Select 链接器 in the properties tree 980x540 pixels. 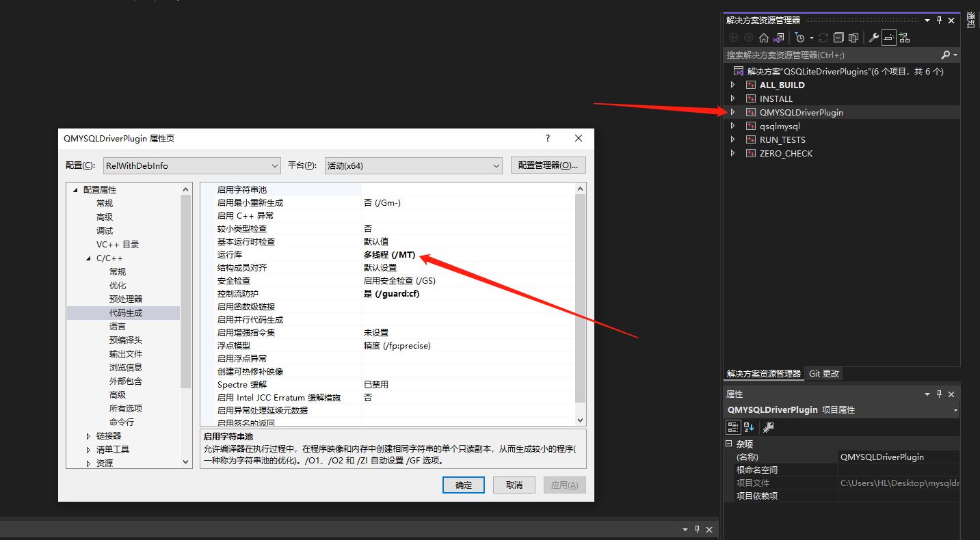click(107, 435)
